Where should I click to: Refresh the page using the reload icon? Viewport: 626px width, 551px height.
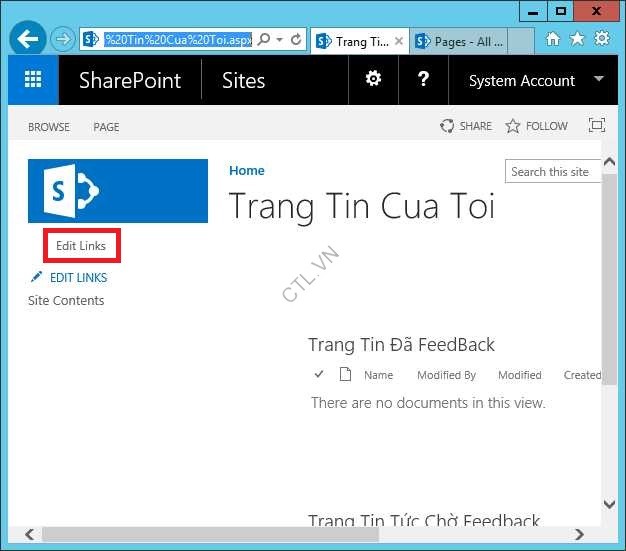tap(297, 40)
